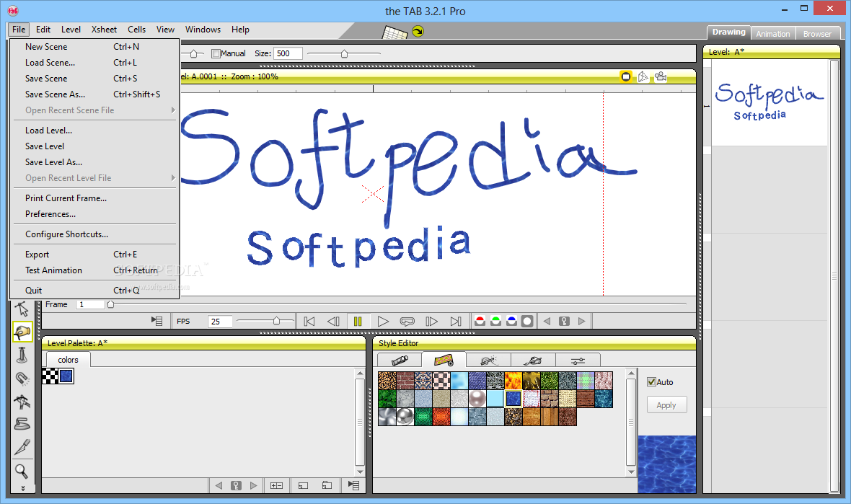The image size is (851, 504).
Task: Open the Cells menu
Action: [x=136, y=30]
